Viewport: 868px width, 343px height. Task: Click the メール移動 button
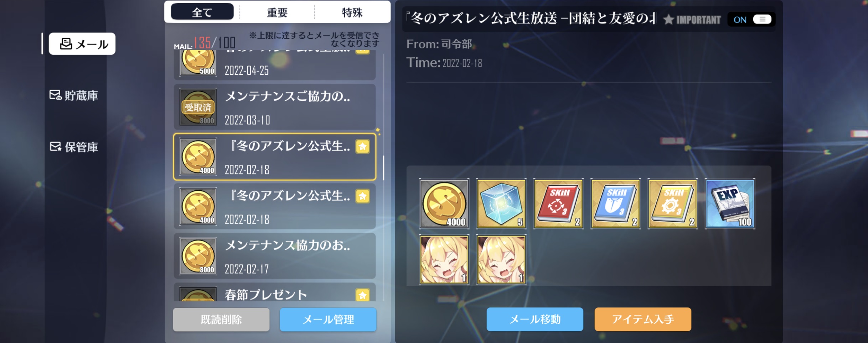(x=535, y=319)
